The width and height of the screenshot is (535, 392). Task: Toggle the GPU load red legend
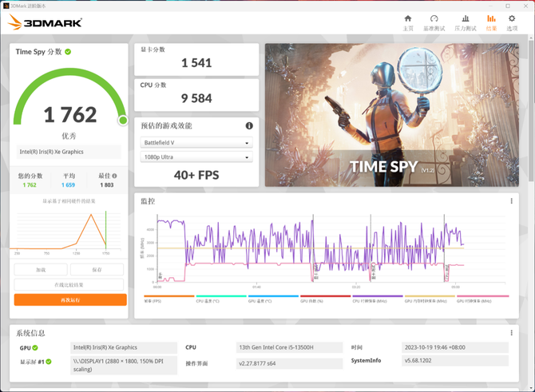point(326,296)
